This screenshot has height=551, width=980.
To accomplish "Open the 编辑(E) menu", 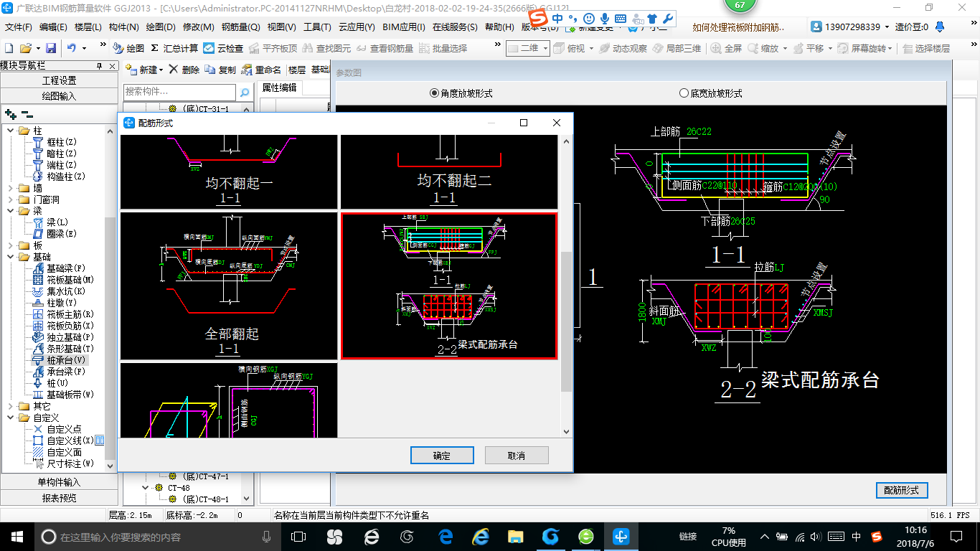I will (53, 27).
